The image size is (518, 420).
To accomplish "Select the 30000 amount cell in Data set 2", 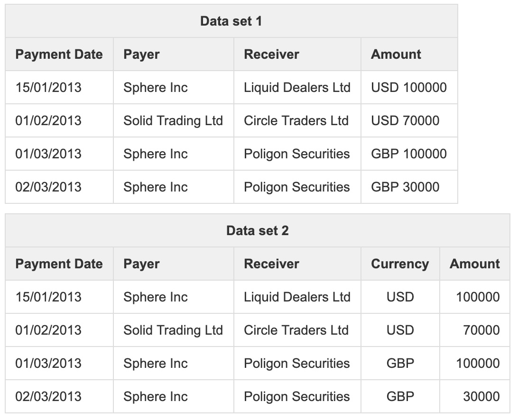I will (481, 397).
